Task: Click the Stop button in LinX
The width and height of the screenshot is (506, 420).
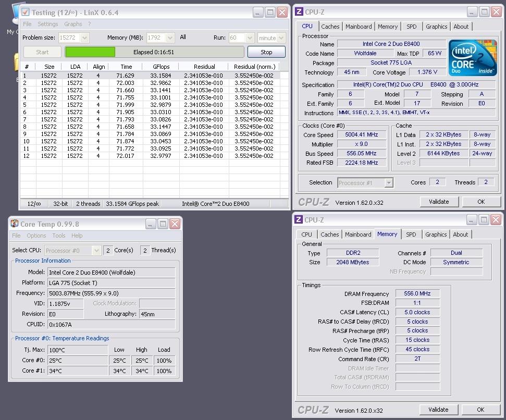Action: (x=266, y=52)
